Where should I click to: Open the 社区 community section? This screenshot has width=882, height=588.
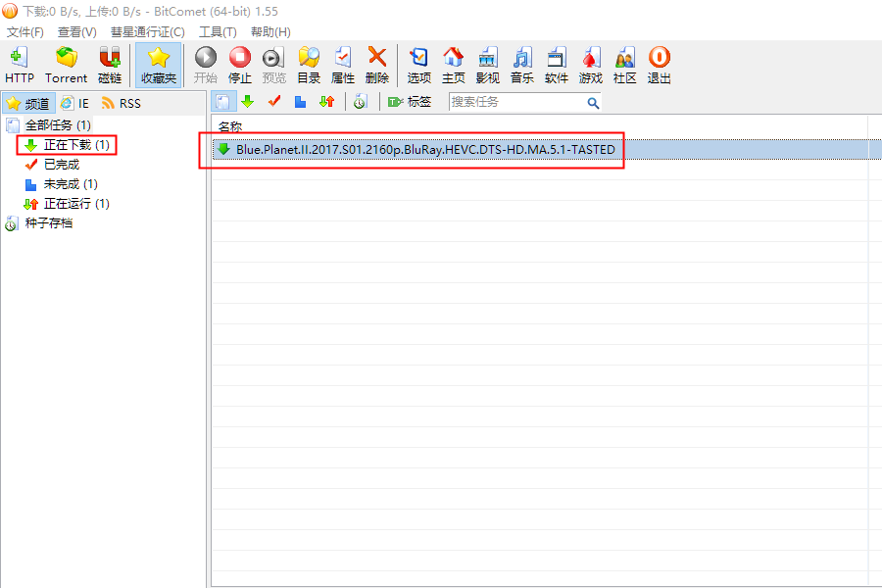(x=625, y=65)
